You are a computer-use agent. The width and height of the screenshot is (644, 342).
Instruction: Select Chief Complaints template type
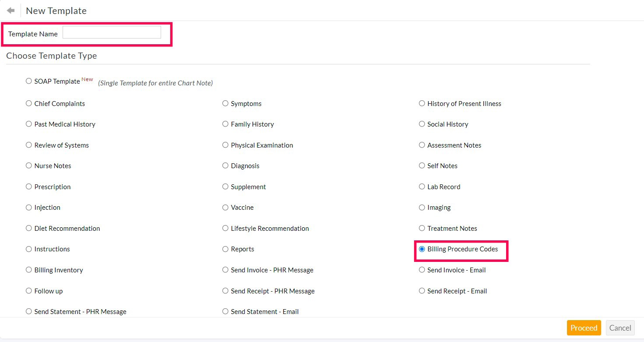tap(28, 103)
